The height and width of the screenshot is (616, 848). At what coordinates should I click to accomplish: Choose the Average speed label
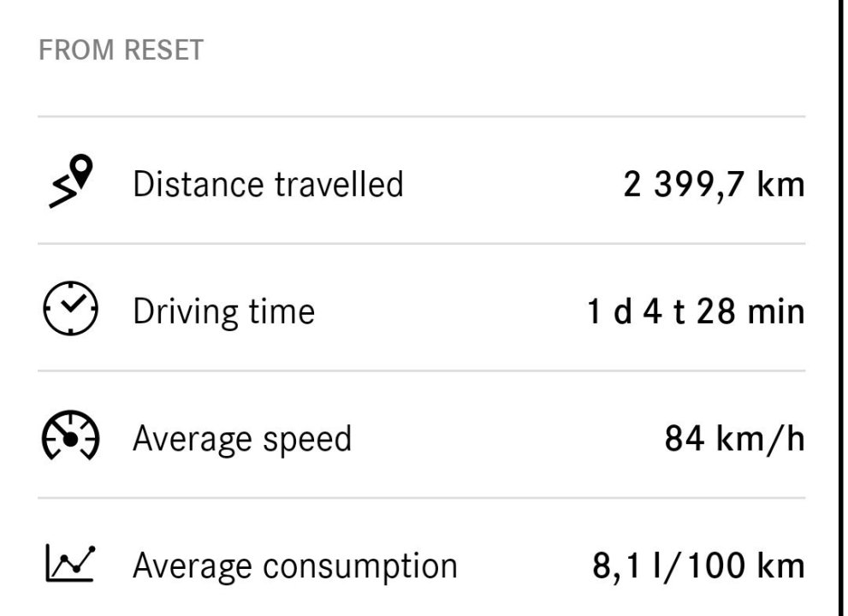point(242,439)
